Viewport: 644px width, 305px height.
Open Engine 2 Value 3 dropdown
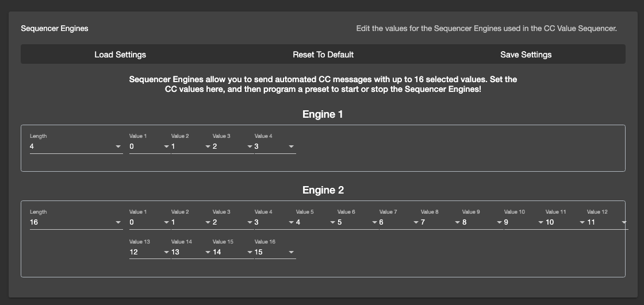(x=233, y=222)
